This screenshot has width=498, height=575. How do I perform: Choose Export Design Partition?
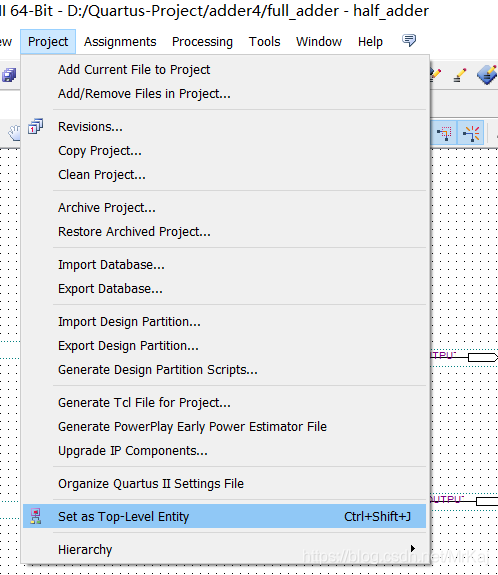(224, 346)
